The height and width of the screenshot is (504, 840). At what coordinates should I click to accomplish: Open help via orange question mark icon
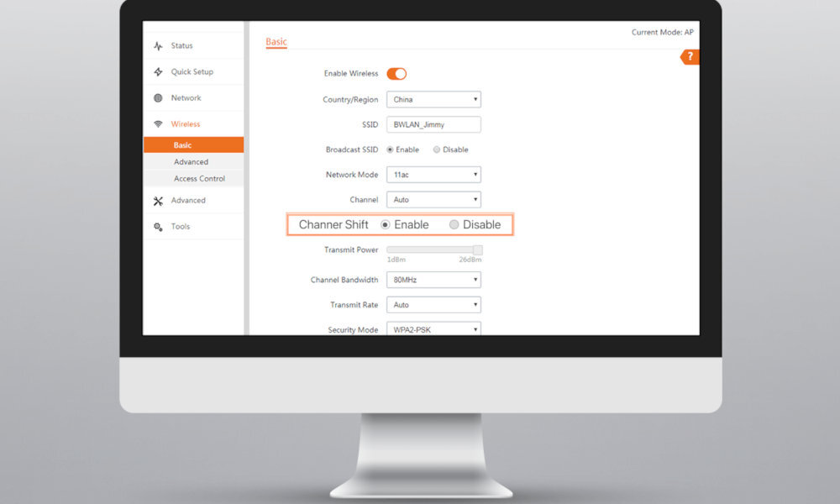690,57
